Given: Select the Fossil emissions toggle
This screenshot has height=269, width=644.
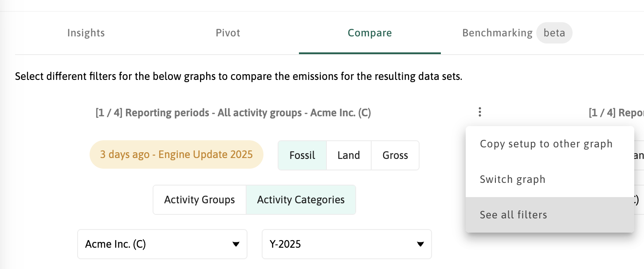Looking at the screenshot, I should click(302, 155).
